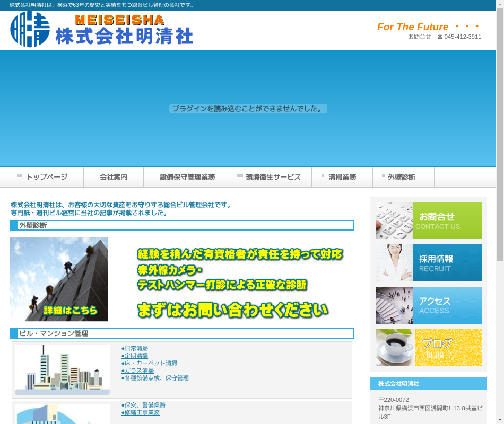The image size is (504, 424).
Task: Click the ビル・マンション管理 section heading
Action: [182, 333]
